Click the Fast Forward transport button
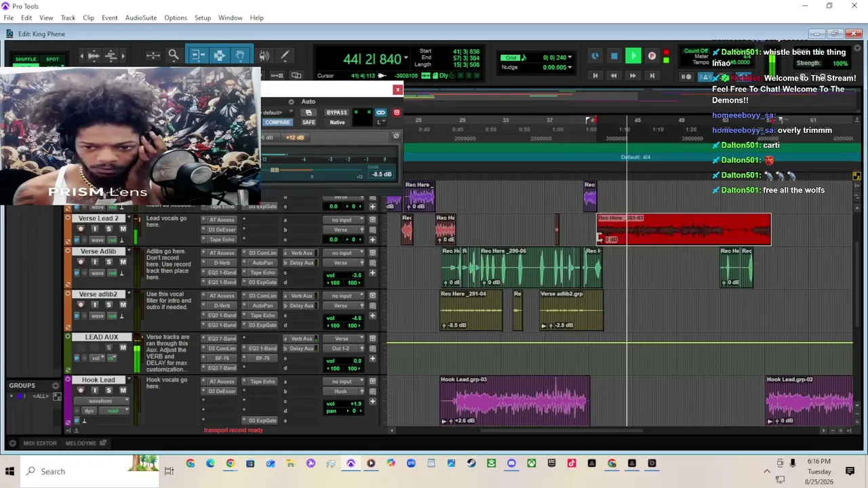 point(633,76)
